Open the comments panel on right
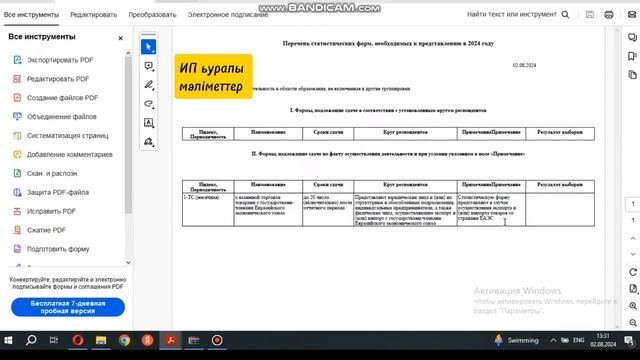 coord(632,38)
